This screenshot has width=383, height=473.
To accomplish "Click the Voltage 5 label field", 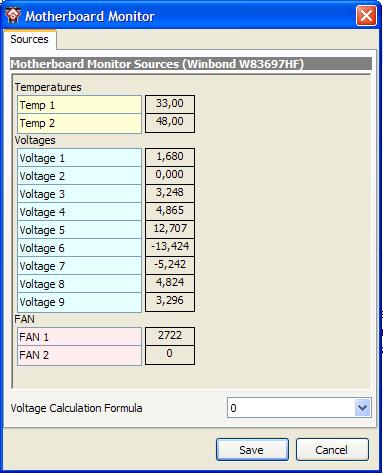I will tap(79, 230).
